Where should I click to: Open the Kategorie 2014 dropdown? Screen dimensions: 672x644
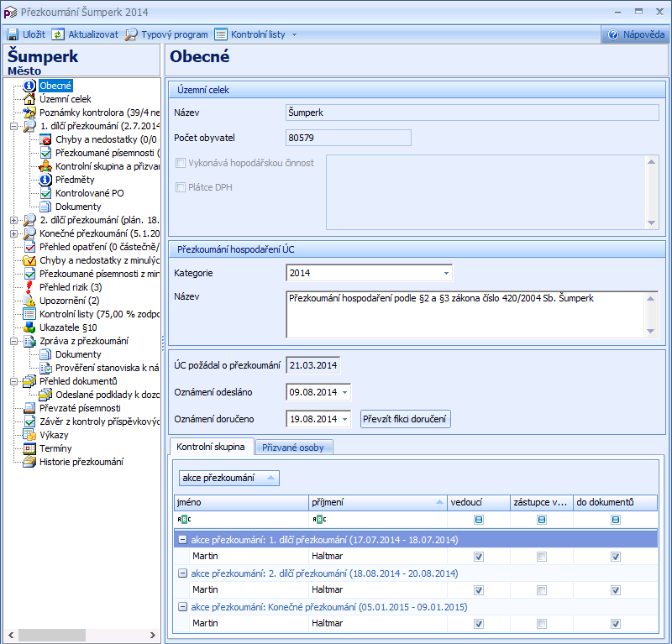tap(446, 273)
